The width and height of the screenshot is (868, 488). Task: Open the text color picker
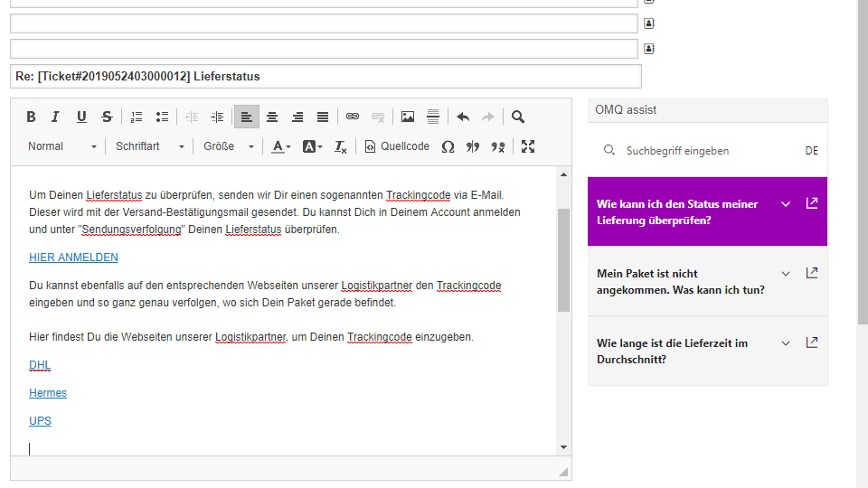281,146
